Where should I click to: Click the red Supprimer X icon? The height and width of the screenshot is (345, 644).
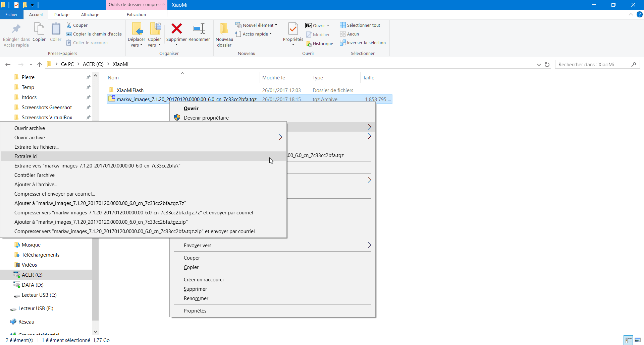[x=176, y=29]
